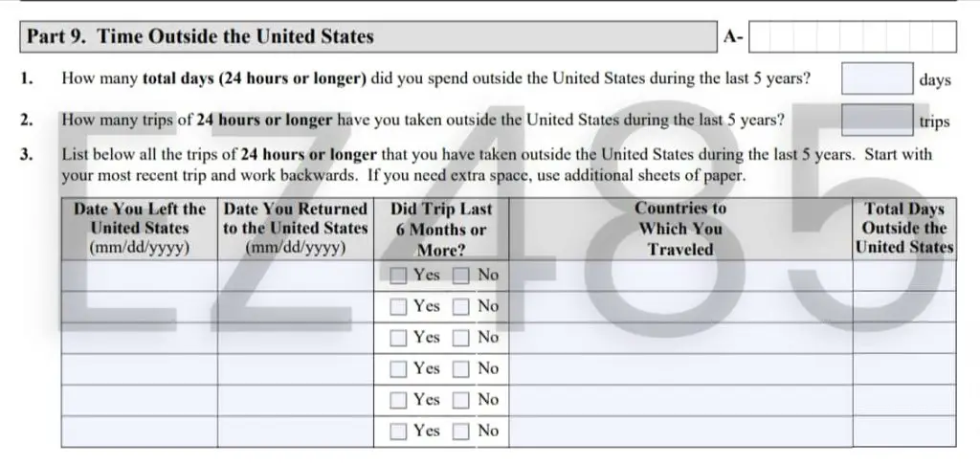
Task: Click second row Date You Left field
Action: 140,307
